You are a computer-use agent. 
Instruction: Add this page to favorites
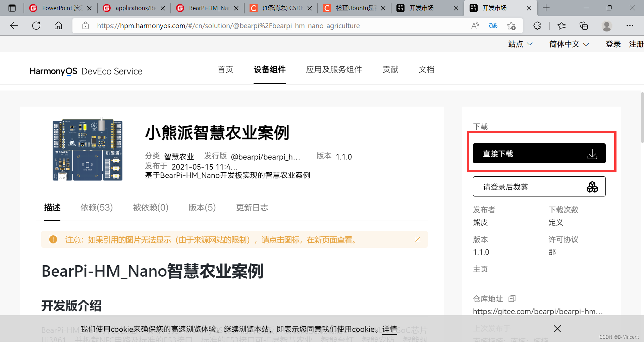pos(511,25)
